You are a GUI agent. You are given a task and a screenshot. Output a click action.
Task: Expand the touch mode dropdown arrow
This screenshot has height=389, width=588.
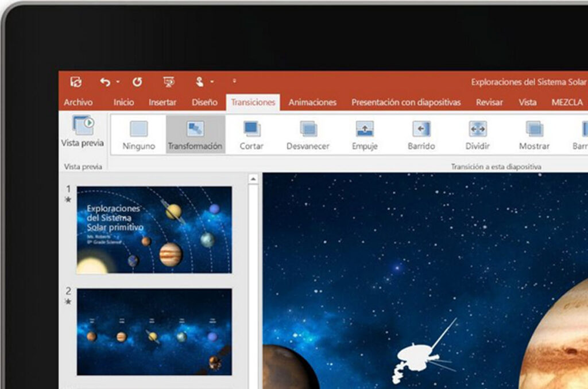coord(212,81)
